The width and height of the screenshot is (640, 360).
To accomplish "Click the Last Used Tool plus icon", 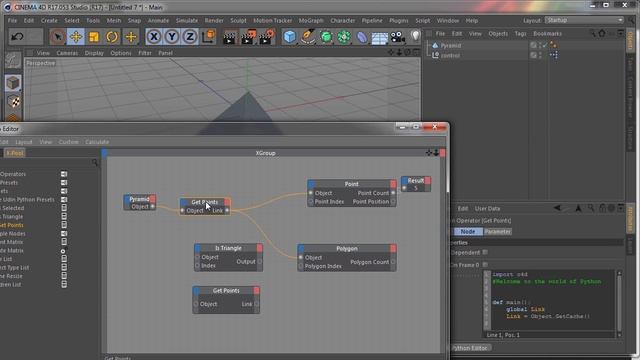I will click(x=131, y=37).
